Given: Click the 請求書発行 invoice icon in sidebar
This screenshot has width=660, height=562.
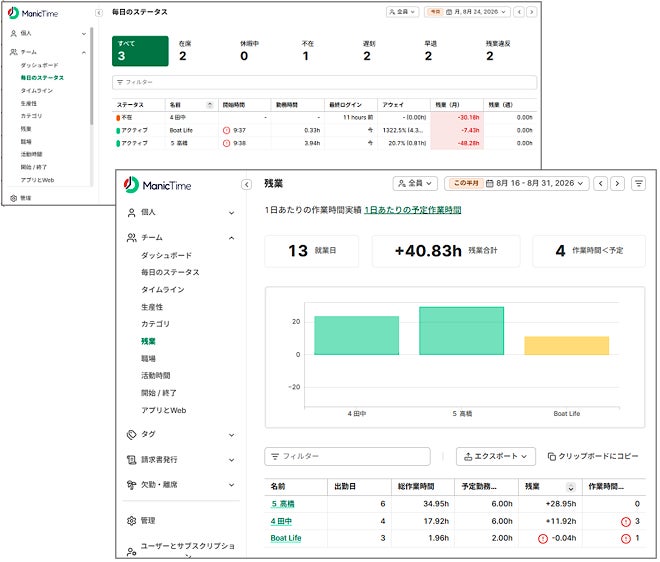Looking at the screenshot, I should 131,460.
